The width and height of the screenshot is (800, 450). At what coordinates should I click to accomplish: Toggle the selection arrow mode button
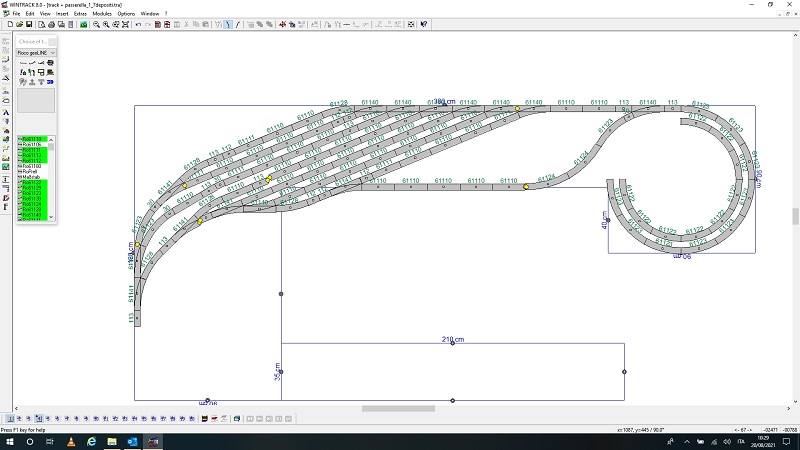pos(227,24)
